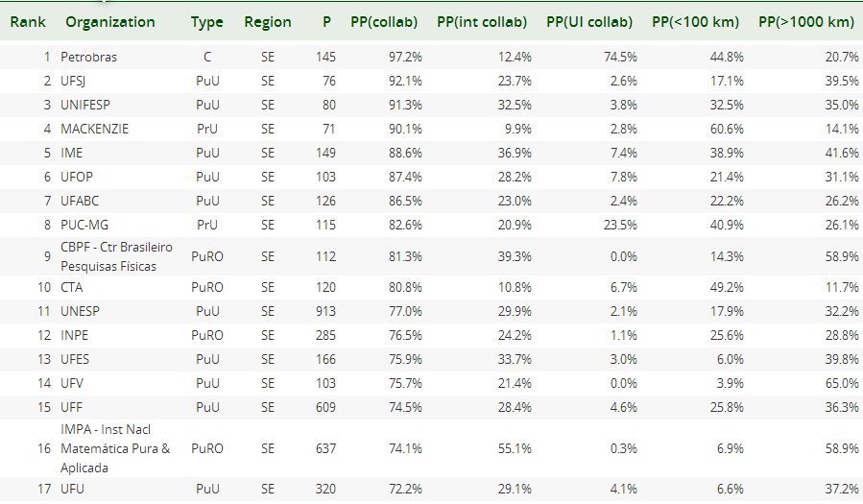The image size is (863, 504).
Task: Sort by Organization column header
Action: (x=110, y=22)
